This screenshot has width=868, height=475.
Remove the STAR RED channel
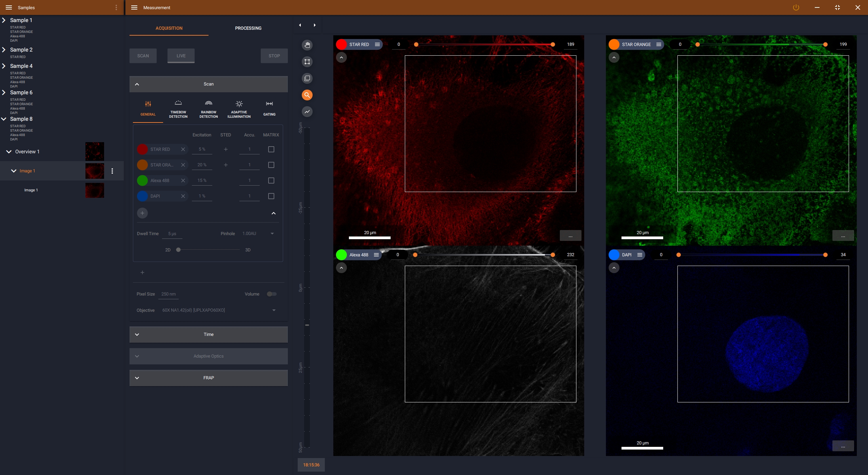point(183,149)
